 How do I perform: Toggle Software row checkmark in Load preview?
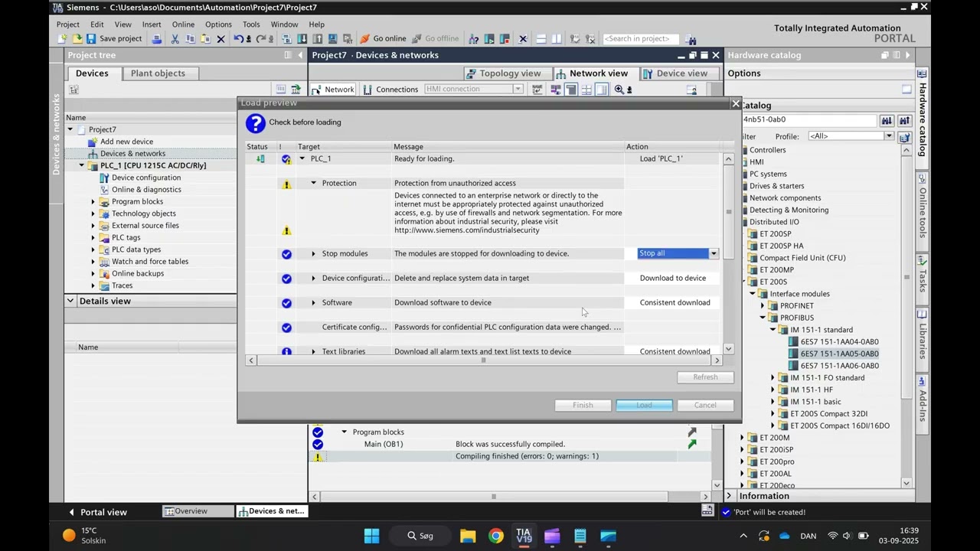click(286, 303)
